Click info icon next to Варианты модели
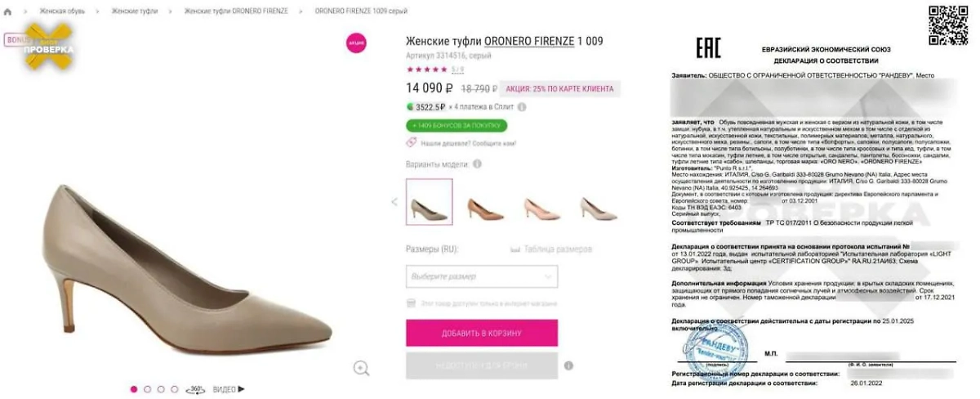The width and height of the screenshot is (980, 399). pyautogui.click(x=477, y=164)
